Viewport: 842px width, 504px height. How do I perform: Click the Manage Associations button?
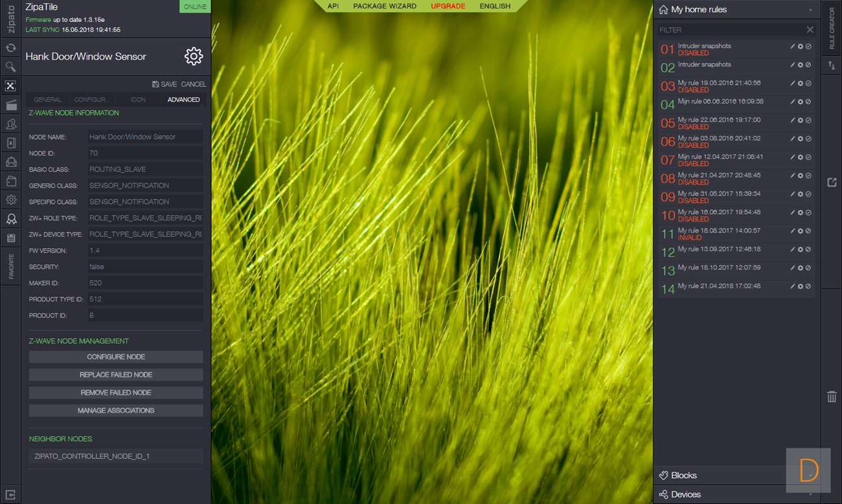[116, 411]
